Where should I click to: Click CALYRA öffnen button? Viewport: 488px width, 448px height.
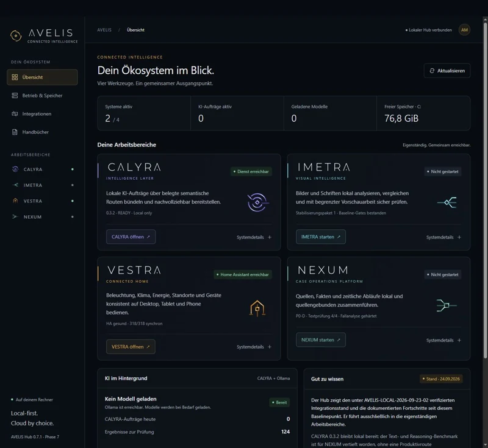coord(131,237)
